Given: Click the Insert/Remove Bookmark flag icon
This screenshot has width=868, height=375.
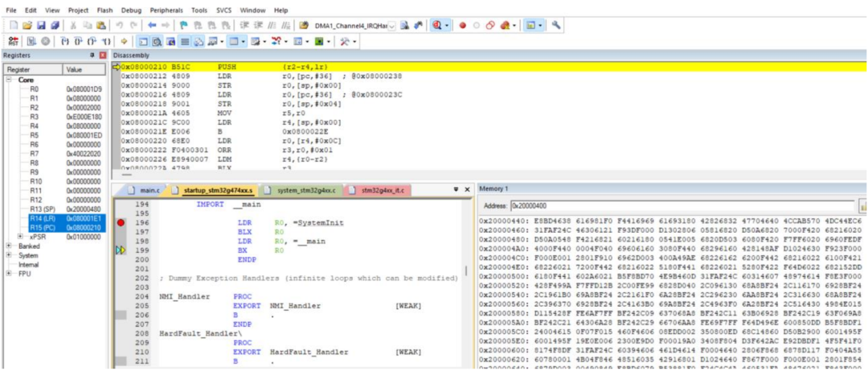Looking at the screenshot, I should click(x=184, y=26).
